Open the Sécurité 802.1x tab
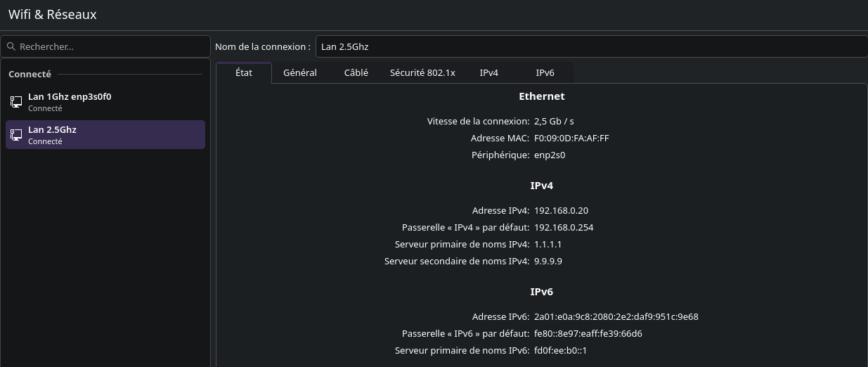This screenshot has height=367, width=868. coord(422,73)
